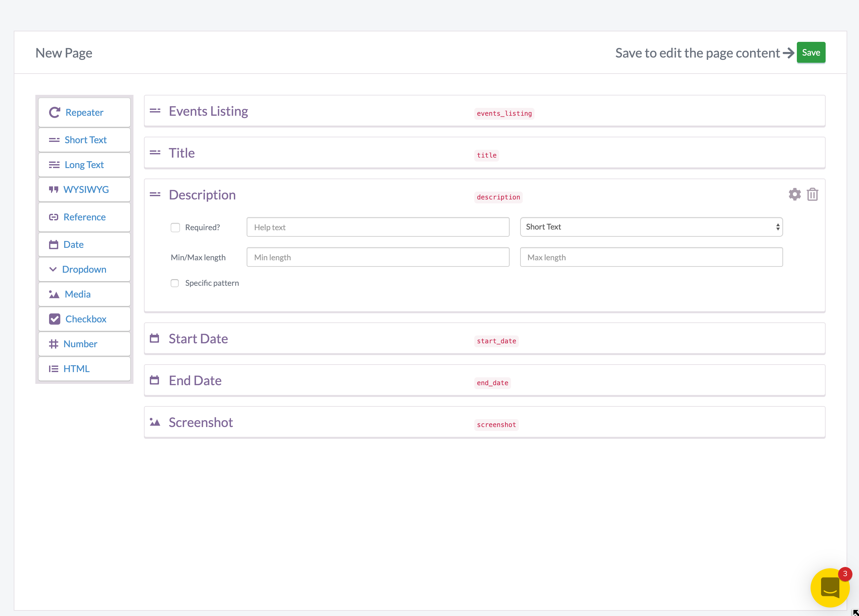Screen dimensions: 859x616
Task: Click the settings gear icon on Description
Action: tap(794, 194)
